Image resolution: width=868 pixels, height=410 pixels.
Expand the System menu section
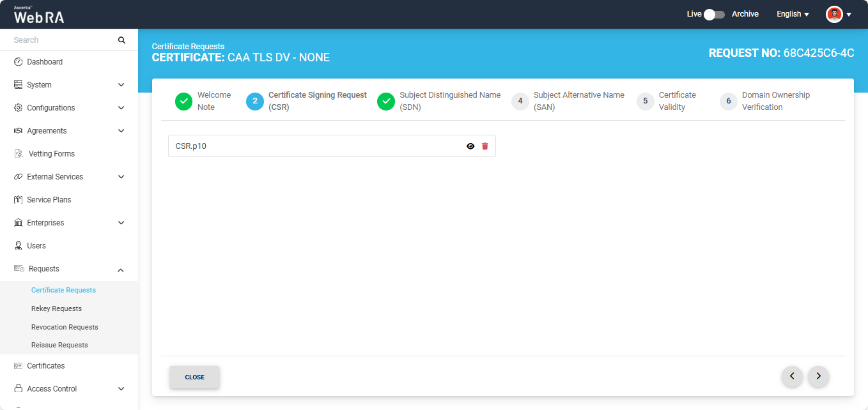pos(121,85)
